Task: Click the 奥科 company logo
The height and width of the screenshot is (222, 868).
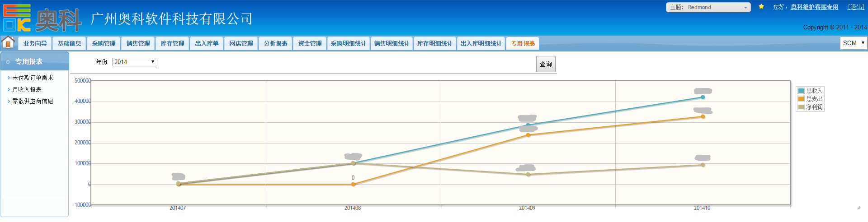Action: (42, 18)
